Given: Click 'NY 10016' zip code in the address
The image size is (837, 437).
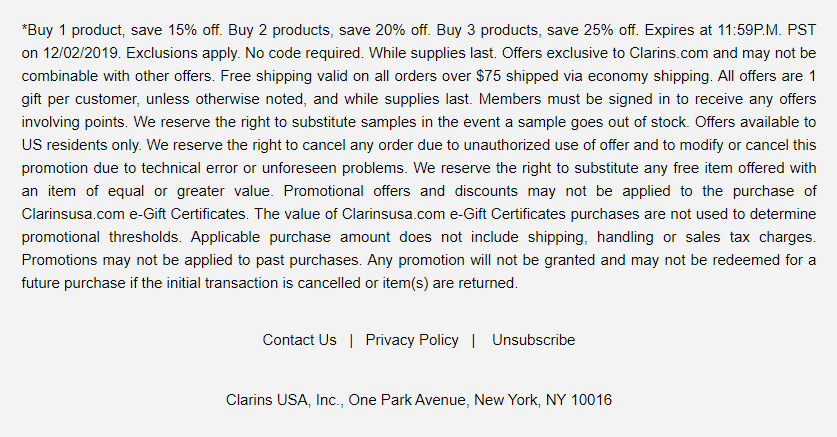Looking at the screenshot, I should (579, 400).
